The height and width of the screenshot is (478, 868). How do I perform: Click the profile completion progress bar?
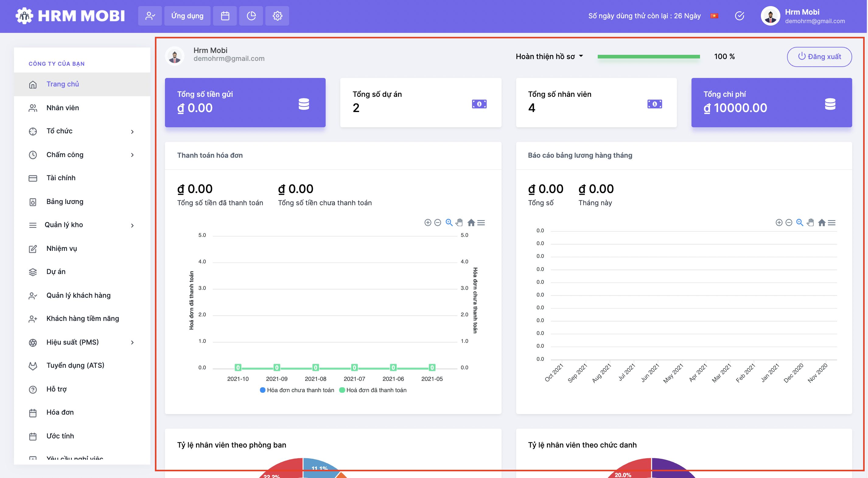649,57
